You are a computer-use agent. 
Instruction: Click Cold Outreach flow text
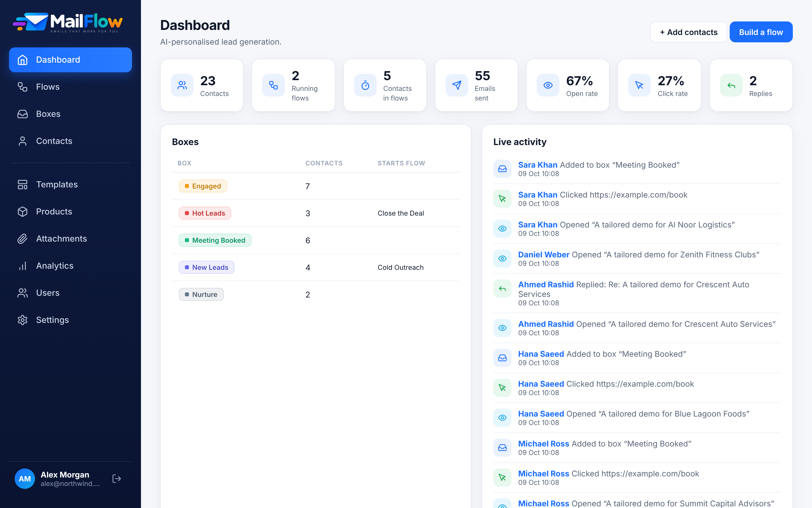pos(400,268)
